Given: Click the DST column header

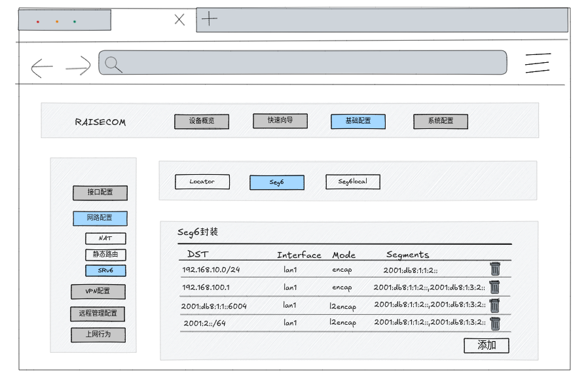Looking at the screenshot, I should 198,254.
